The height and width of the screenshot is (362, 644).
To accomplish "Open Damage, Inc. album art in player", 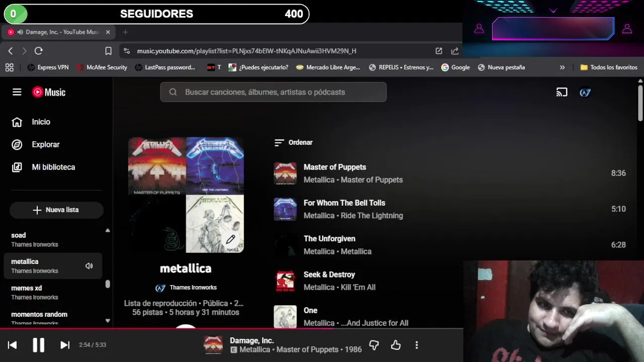I will pos(213,345).
